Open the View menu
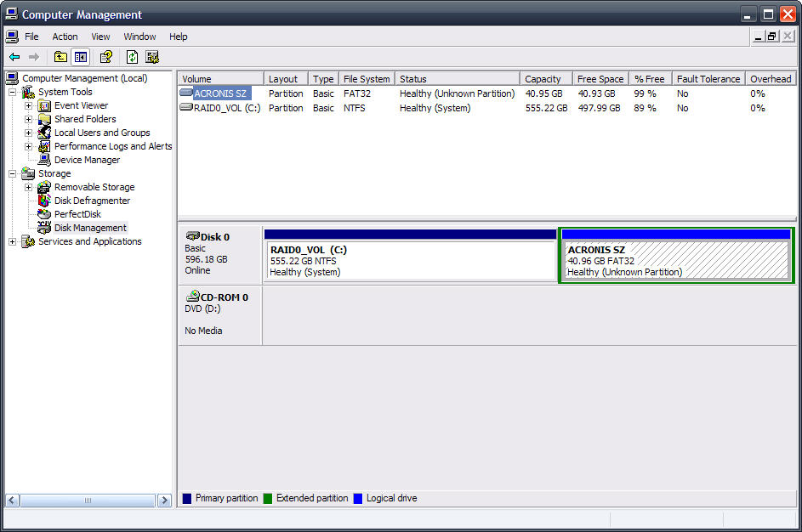802x532 pixels. 100,37
